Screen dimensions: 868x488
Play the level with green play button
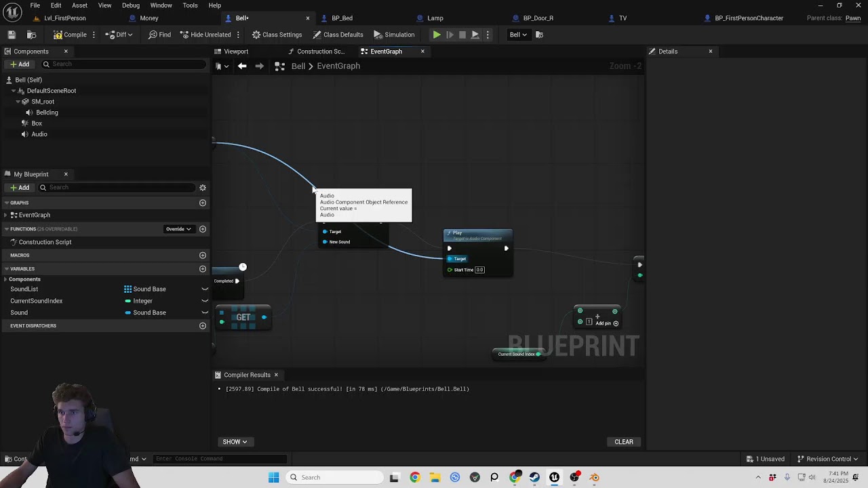pyautogui.click(x=437, y=35)
